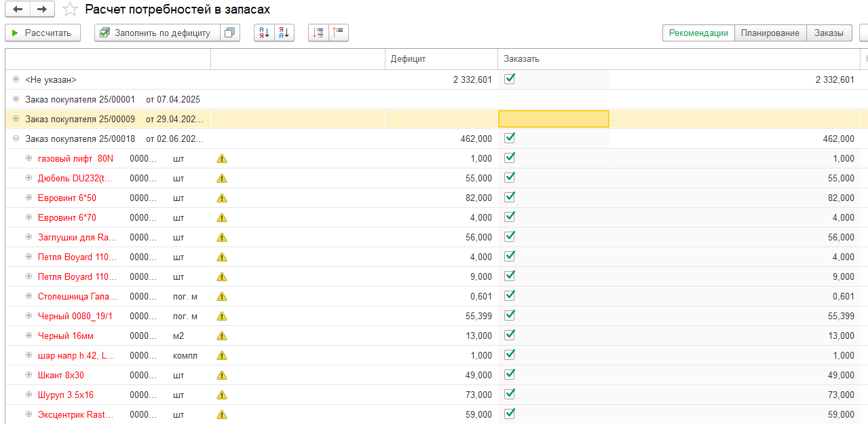The height and width of the screenshot is (434, 868).
Task: Click the forward navigation arrow
Action: (x=42, y=10)
